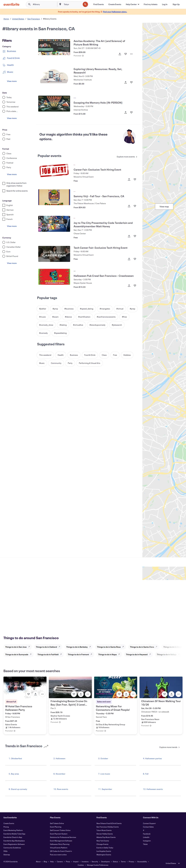
Task: Expand View more under Date
Action: 12,118
